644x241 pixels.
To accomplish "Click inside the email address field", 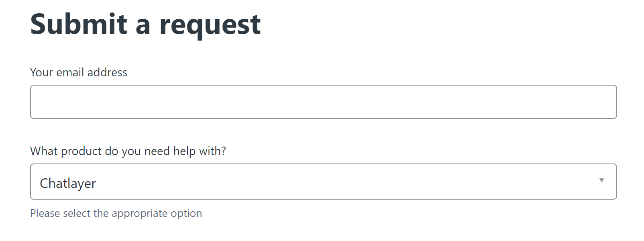I will [323, 102].
